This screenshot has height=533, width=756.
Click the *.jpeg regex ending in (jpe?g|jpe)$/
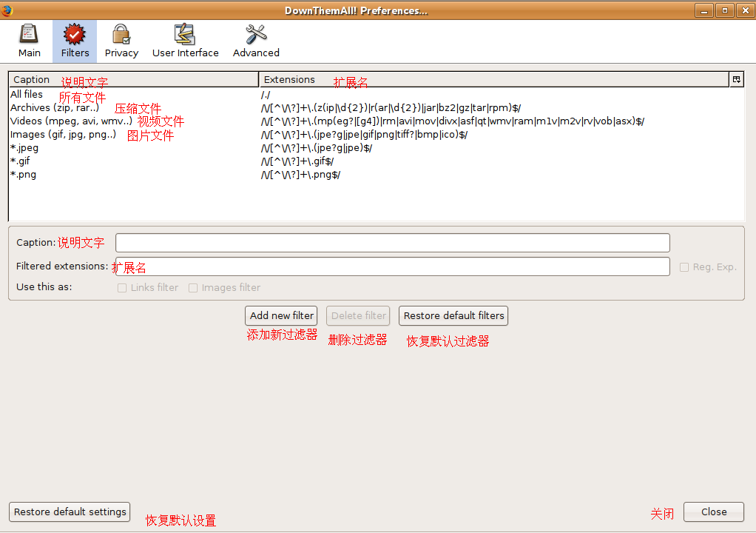tap(317, 148)
